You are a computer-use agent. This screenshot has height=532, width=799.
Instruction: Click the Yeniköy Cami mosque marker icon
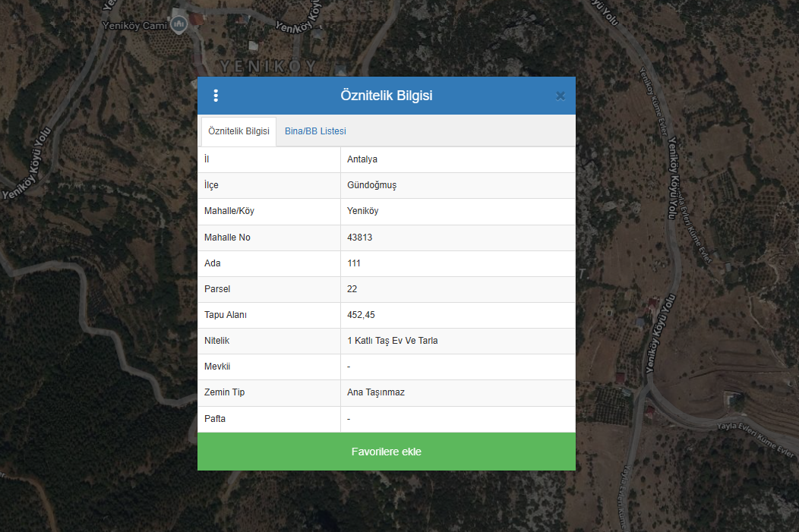pyautogui.click(x=179, y=24)
